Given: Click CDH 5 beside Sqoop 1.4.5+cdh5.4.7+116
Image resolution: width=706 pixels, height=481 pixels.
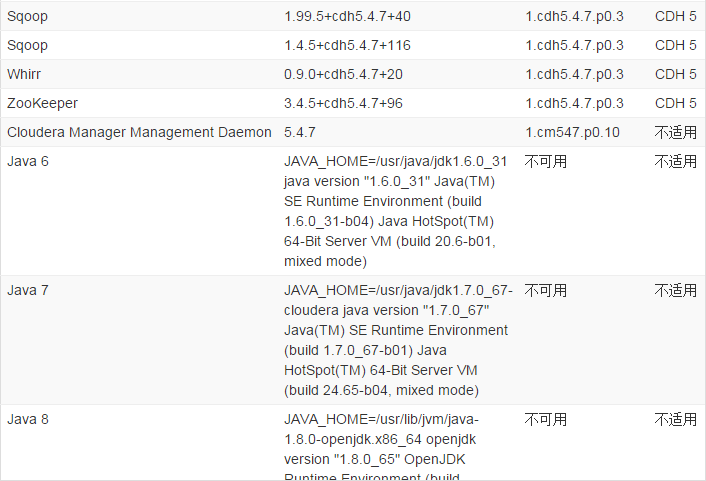Looking at the screenshot, I should (x=675, y=45).
